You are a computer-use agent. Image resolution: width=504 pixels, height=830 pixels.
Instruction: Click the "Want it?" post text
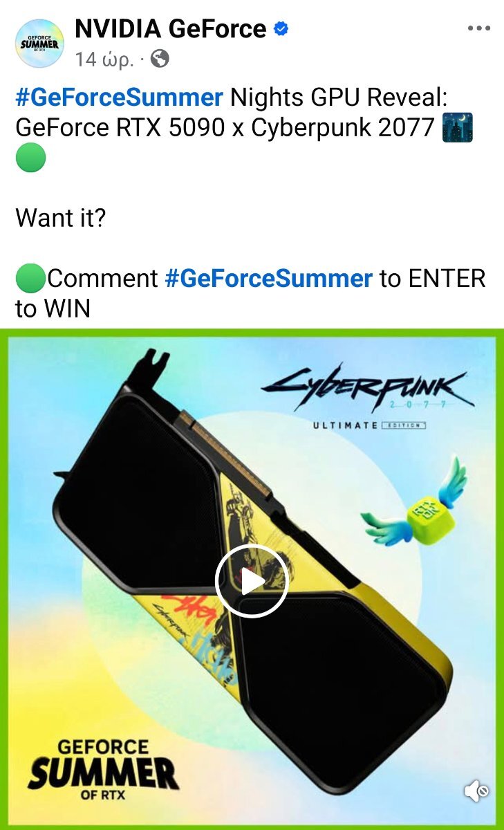click(x=61, y=219)
